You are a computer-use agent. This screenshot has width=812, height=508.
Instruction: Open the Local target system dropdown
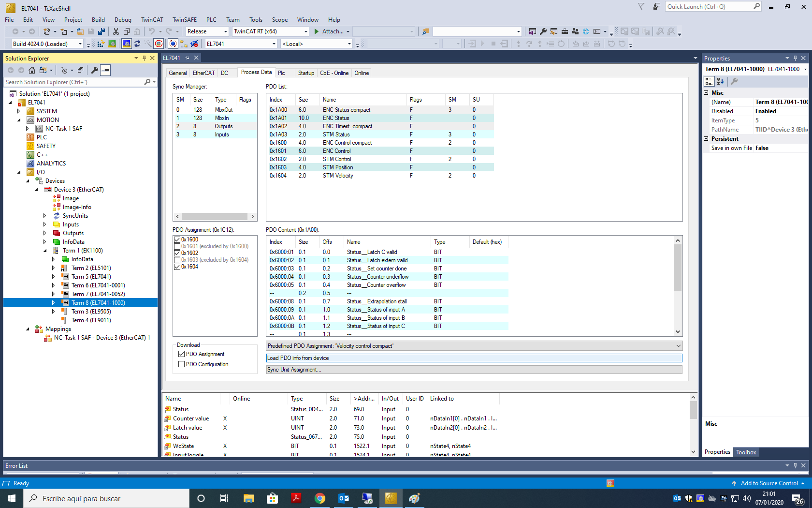[349, 44]
